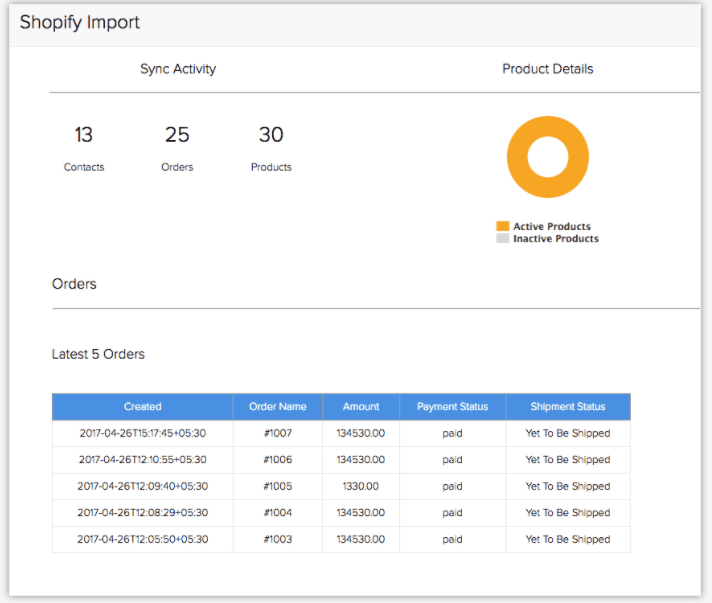
Task: Click the 13 Contacts count
Action: [84, 135]
